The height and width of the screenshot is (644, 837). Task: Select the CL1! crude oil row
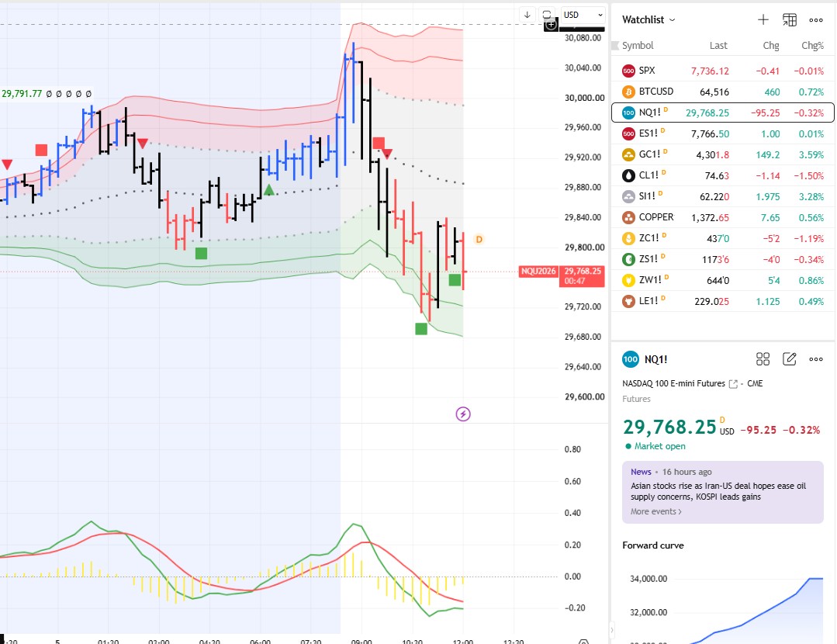click(723, 175)
